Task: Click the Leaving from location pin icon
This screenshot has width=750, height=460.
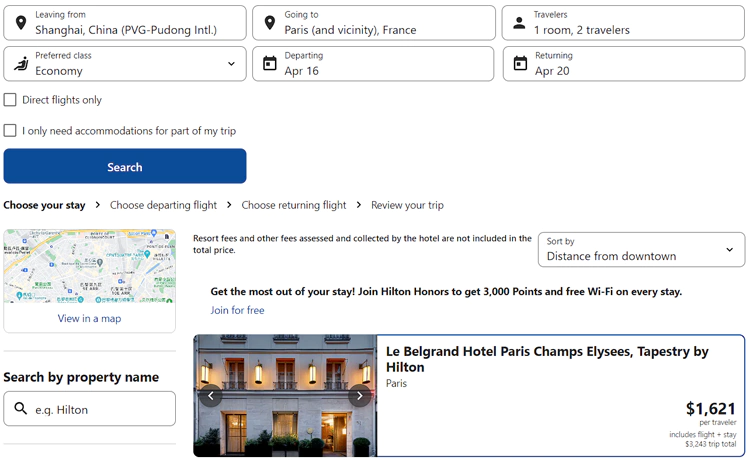Action: [21, 23]
